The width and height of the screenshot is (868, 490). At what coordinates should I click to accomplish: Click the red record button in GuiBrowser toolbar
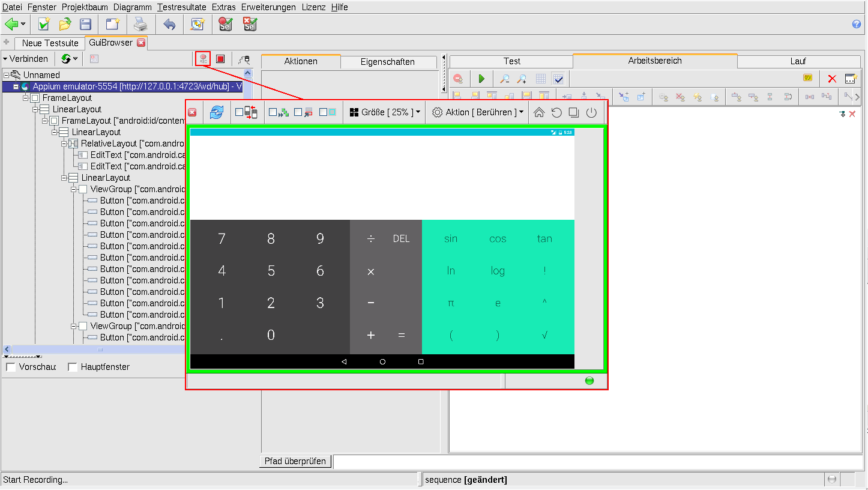click(x=203, y=58)
